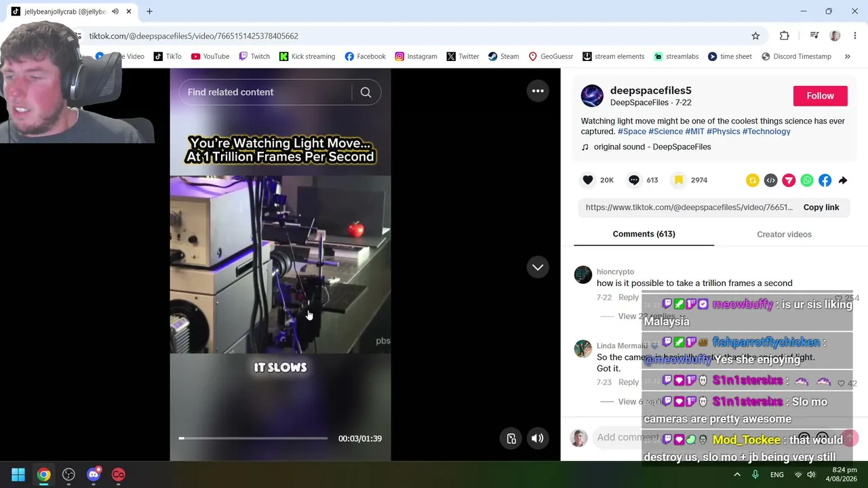Viewport: 868px width, 488px height.
Task: Open the Windows Start menu
Action: pos(18,474)
